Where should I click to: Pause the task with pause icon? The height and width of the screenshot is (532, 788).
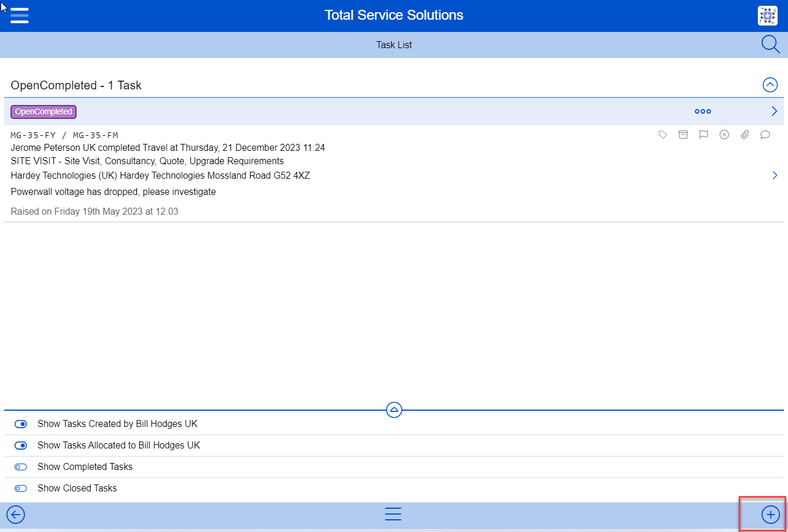pos(724,135)
